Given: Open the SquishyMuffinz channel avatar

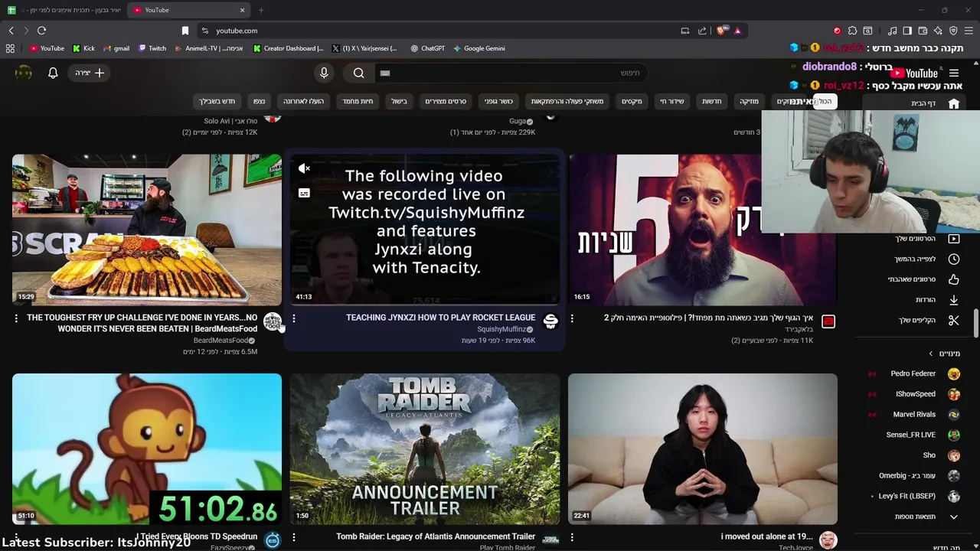Looking at the screenshot, I should point(550,322).
